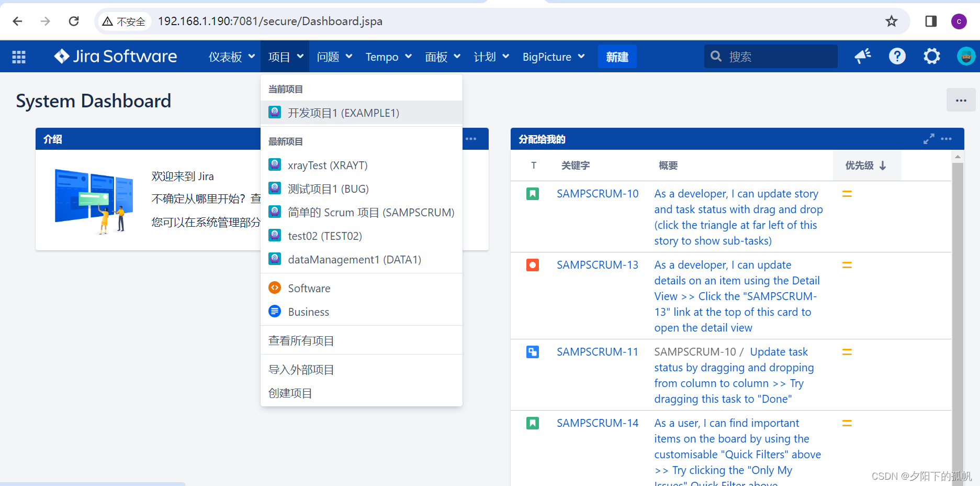Click the xrayTest project avatar icon
Image resolution: width=980 pixels, height=486 pixels.
(275, 164)
